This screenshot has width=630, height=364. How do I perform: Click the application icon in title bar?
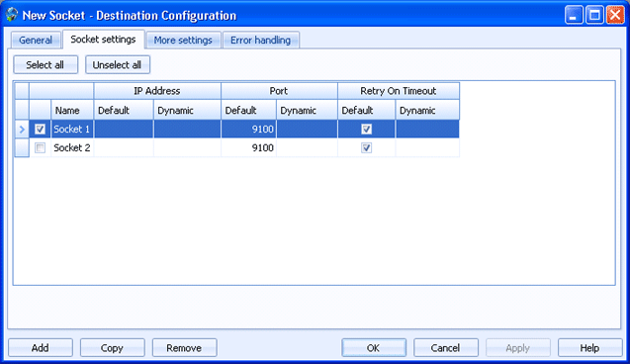pyautogui.click(x=12, y=15)
